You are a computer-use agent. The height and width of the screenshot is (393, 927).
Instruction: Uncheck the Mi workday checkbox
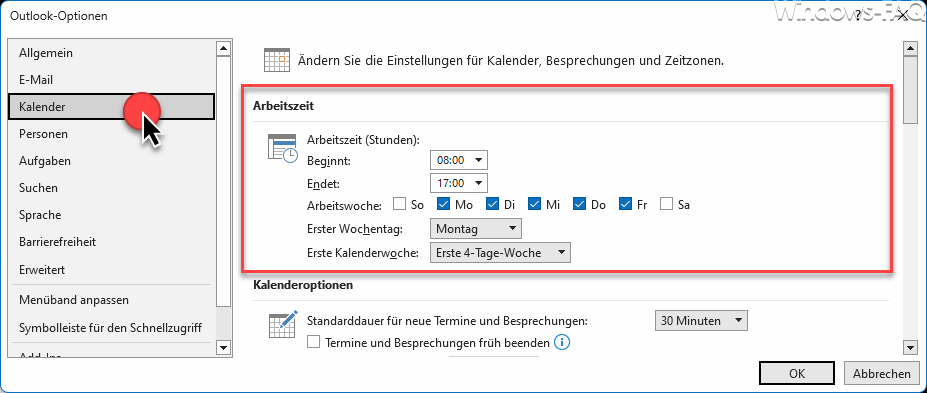tap(534, 204)
